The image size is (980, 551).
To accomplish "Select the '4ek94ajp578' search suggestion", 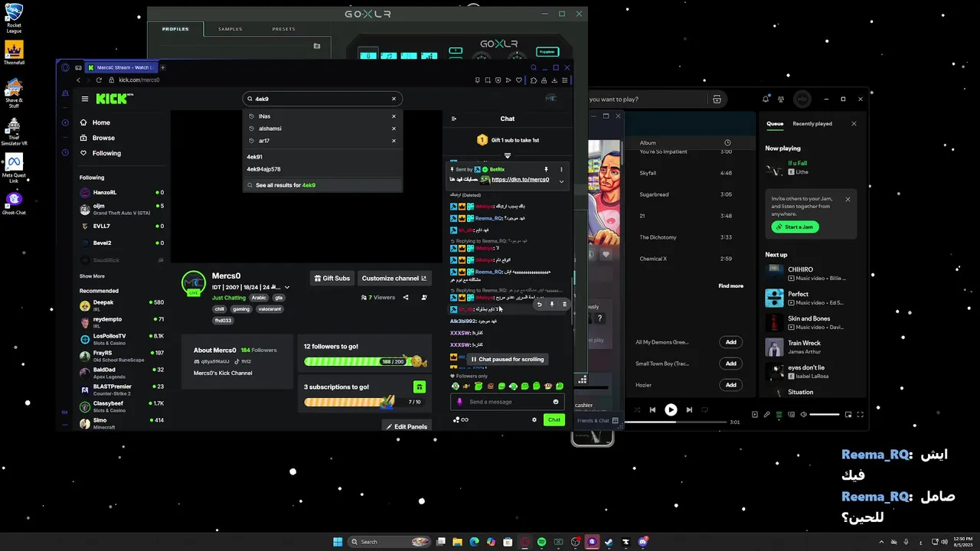I will [x=322, y=169].
